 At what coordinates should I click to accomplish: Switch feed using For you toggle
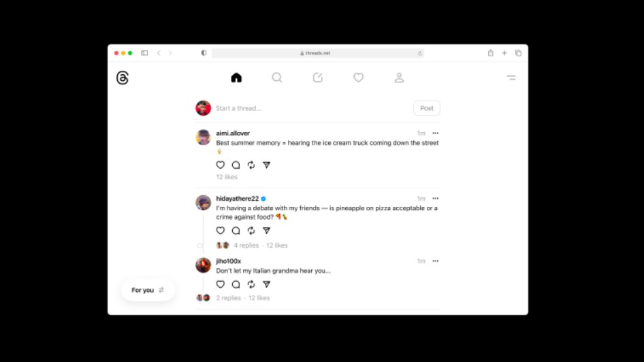148,290
